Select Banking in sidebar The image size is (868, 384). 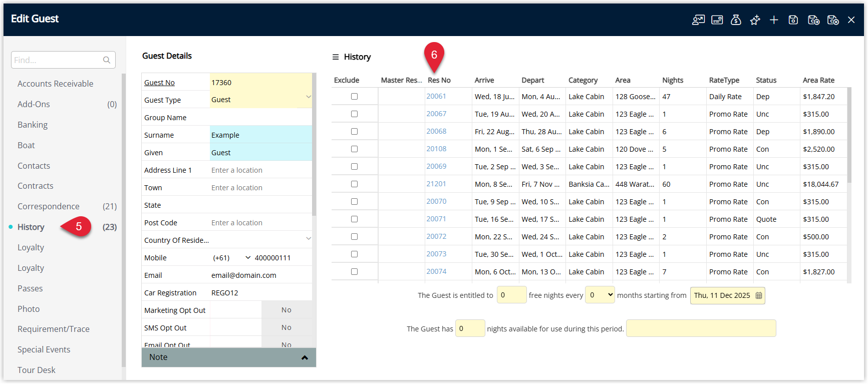(33, 125)
